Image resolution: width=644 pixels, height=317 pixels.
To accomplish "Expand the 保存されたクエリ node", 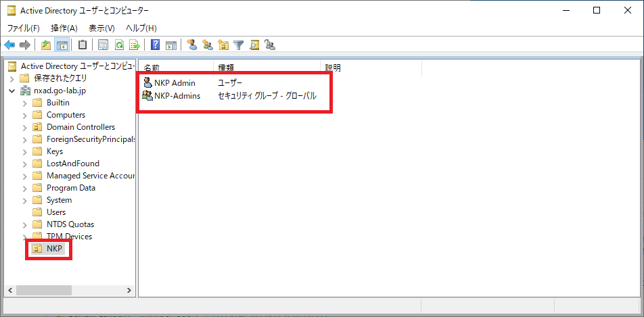I will click(x=12, y=78).
